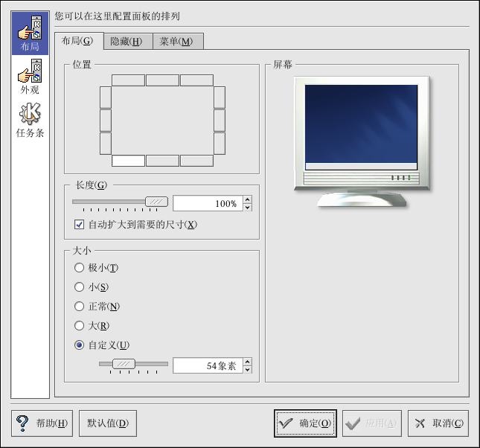
Task: Decrease custom pixel size with the down arrow
Action: [247, 369]
